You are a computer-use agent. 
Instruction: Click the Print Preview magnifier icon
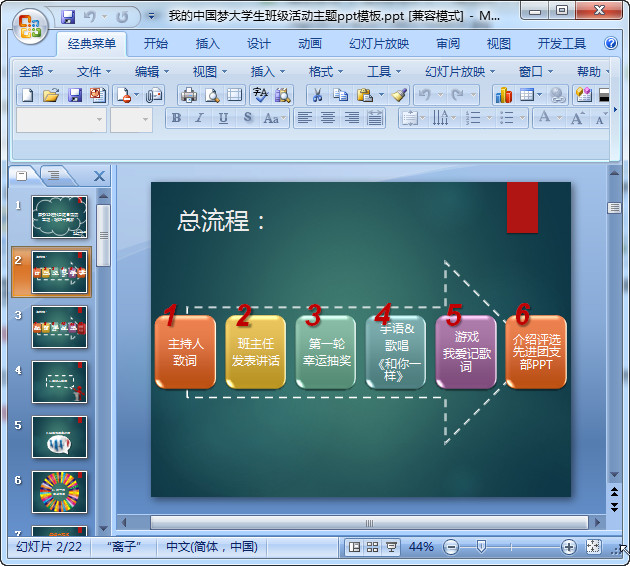(212, 95)
